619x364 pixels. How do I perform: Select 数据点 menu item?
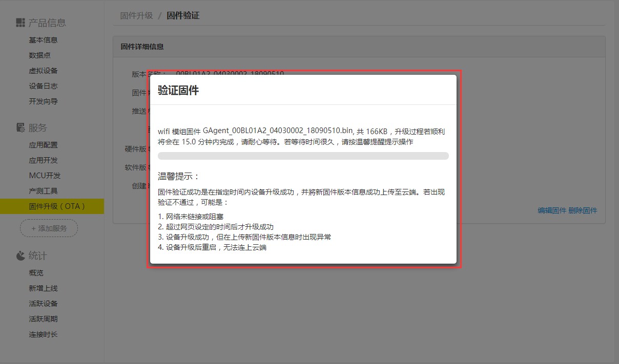pos(39,55)
